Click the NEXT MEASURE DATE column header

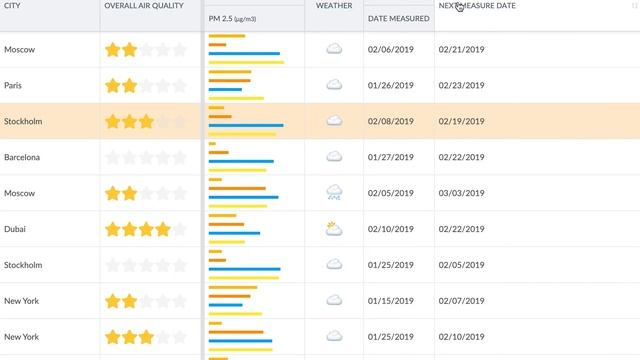(477, 6)
